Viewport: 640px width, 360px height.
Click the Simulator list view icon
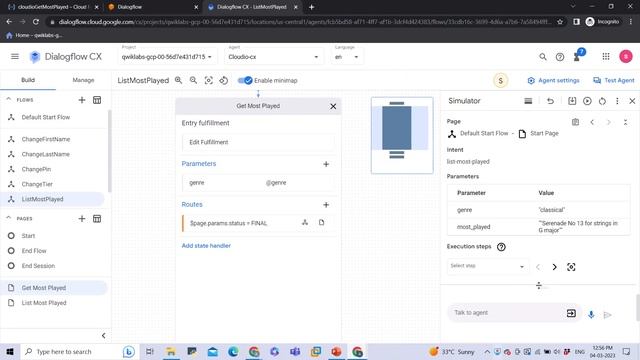(528, 101)
